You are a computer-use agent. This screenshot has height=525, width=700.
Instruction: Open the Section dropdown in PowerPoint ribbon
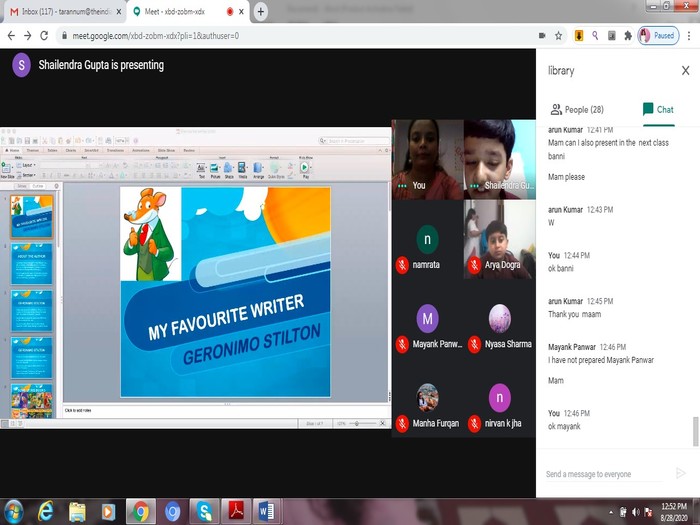pos(27,175)
